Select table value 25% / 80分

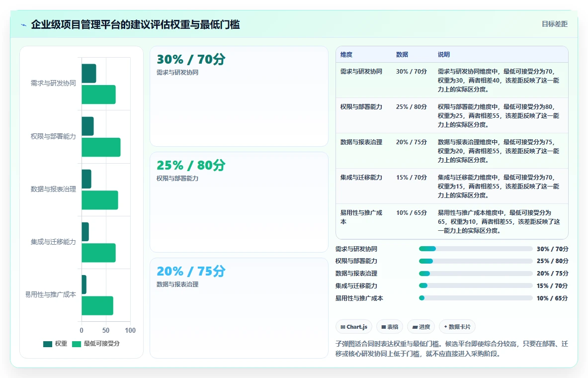412,107
